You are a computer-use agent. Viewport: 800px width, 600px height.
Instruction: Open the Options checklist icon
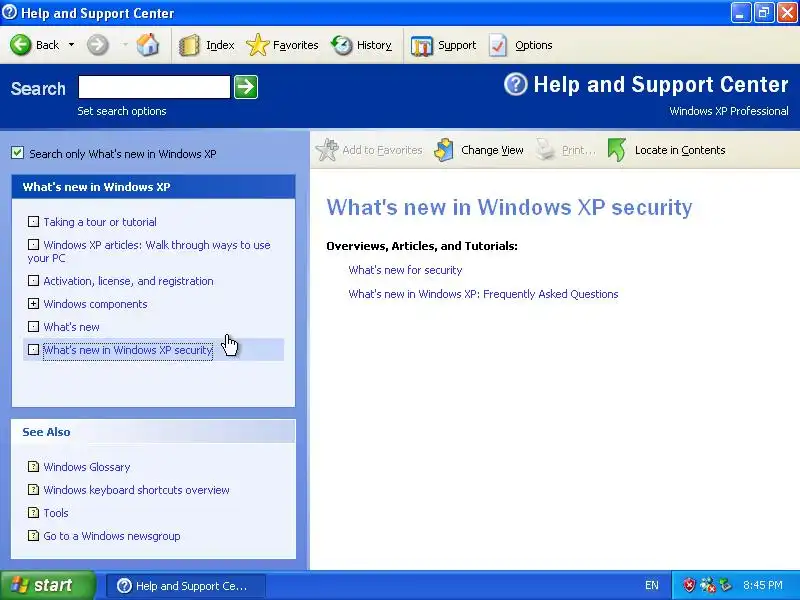pyautogui.click(x=497, y=45)
